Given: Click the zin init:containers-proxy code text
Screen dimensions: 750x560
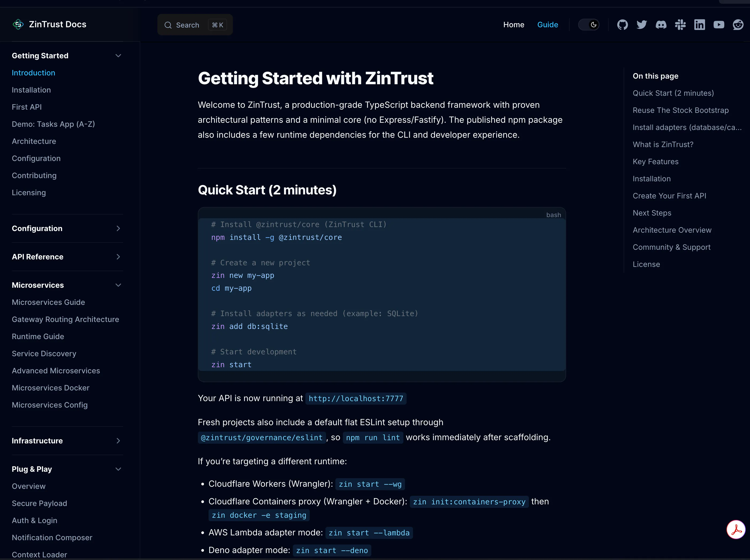Looking at the screenshot, I should (469, 502).
